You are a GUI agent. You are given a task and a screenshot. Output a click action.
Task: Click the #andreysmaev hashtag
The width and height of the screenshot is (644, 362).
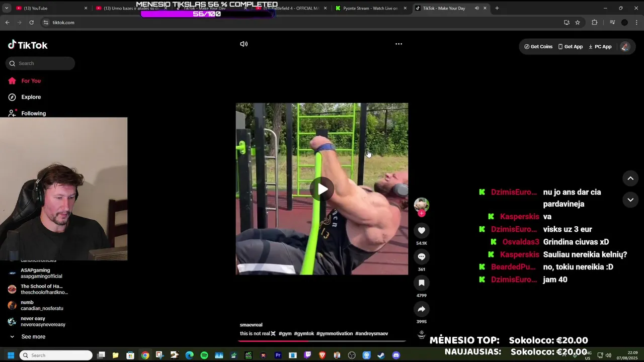pyautogui.click(x=372, y=333)
